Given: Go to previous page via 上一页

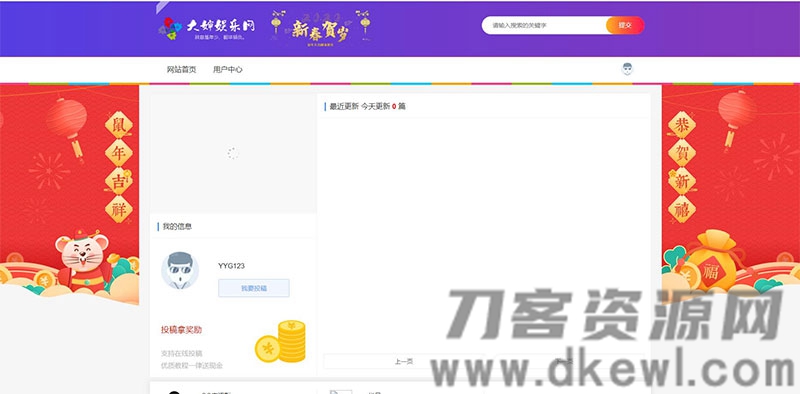Looking at the screenshot, I should point(404,361).
